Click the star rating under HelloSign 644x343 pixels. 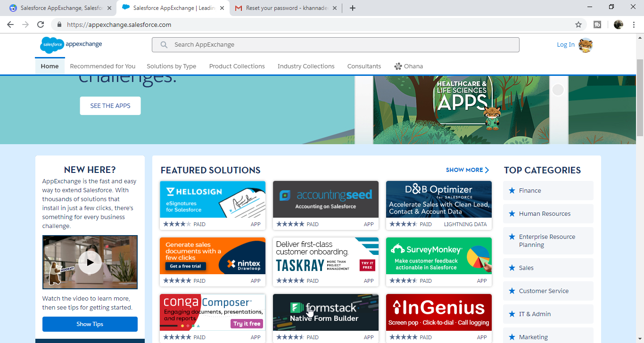tap(177, 224)
